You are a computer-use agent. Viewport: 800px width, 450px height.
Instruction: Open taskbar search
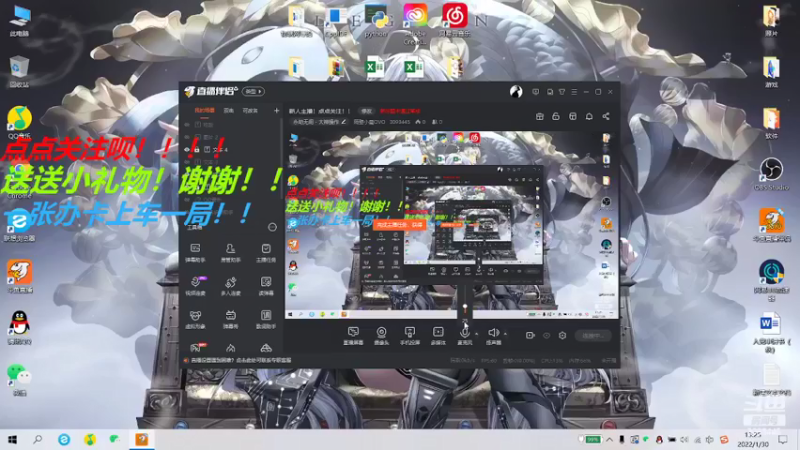38,439
